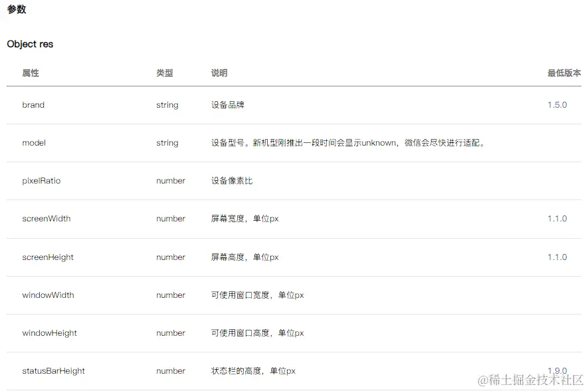Click the model property name
This screenshot has width=588, height=391.
(x=34, y=143)
